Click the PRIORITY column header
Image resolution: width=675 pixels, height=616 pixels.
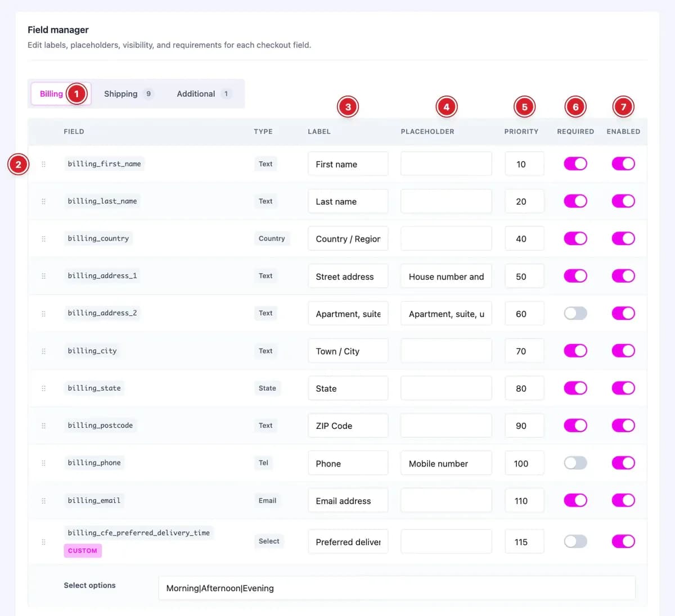click(521, 132)
